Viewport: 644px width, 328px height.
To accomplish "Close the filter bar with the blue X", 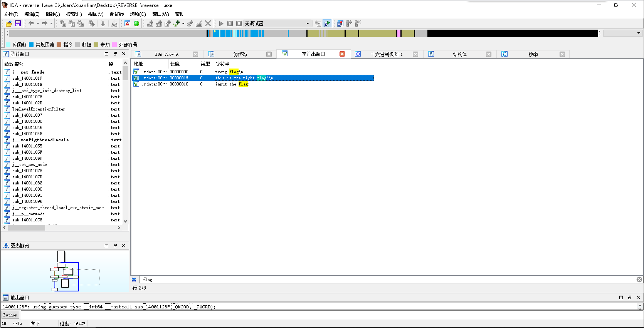I will click(134, 279).
